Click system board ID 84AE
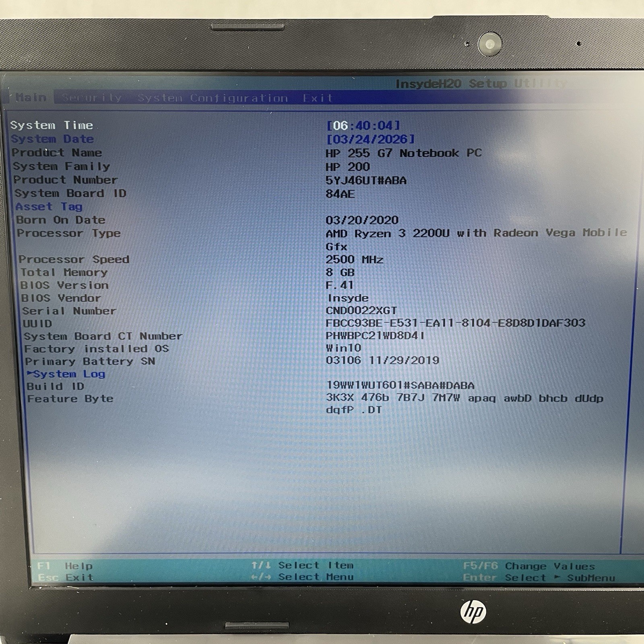The height and width of the screenshot is (644, 644). point(340,194)
